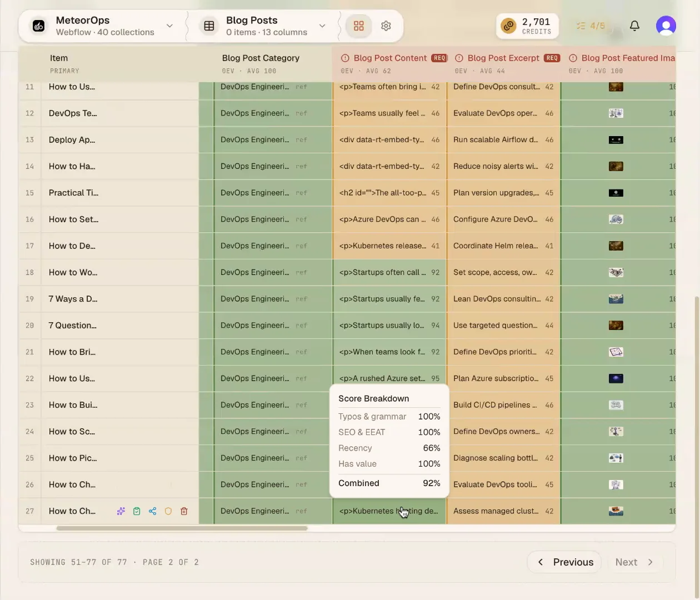Viewport: 700px width, 600px height.
Task: Open featured image thumbnail in row 16
Action: [616, 219]
